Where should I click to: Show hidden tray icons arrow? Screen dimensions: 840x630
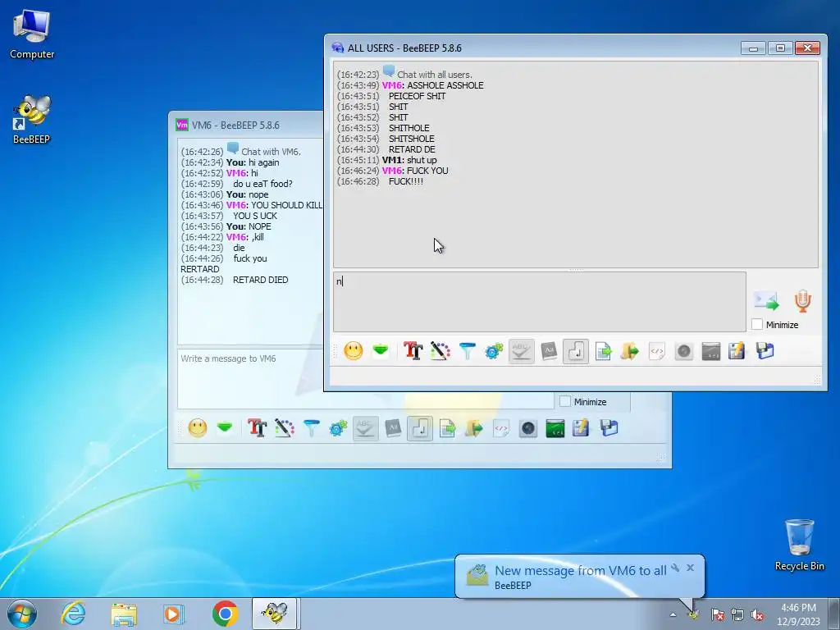tap(673, 614)
